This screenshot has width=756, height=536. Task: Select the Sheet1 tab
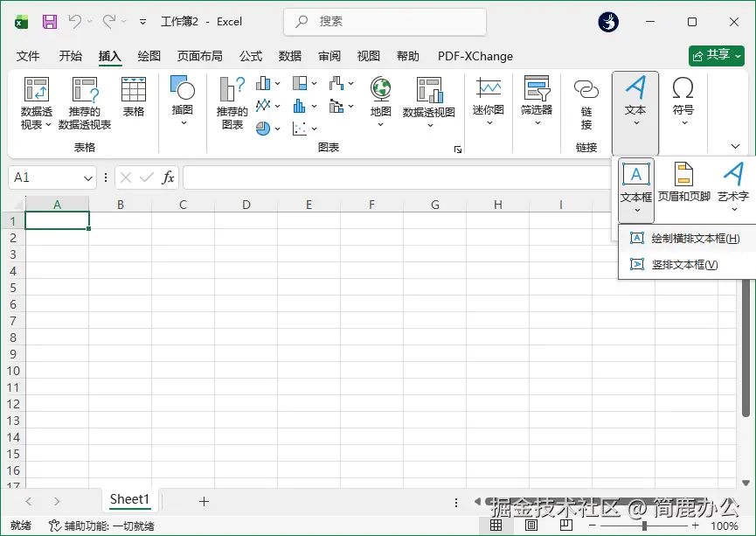(129, 499)
